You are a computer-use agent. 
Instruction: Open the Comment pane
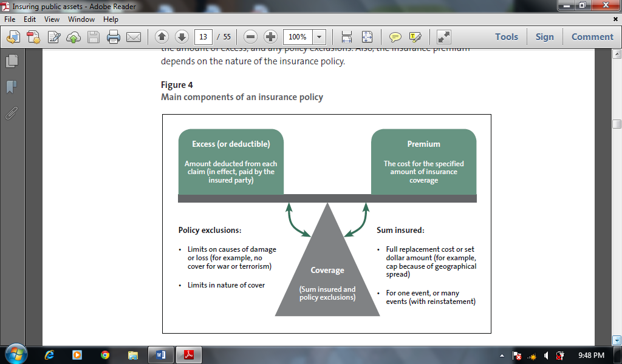(x=592, y=36)
